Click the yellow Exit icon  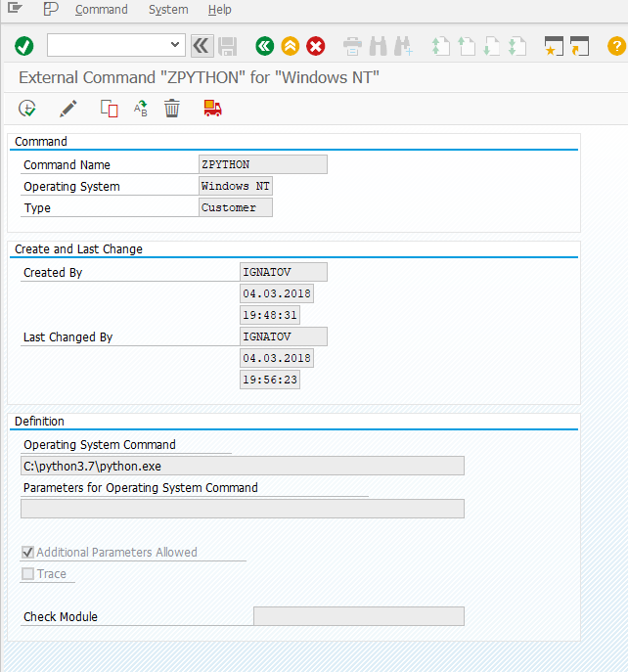(291, 46)
